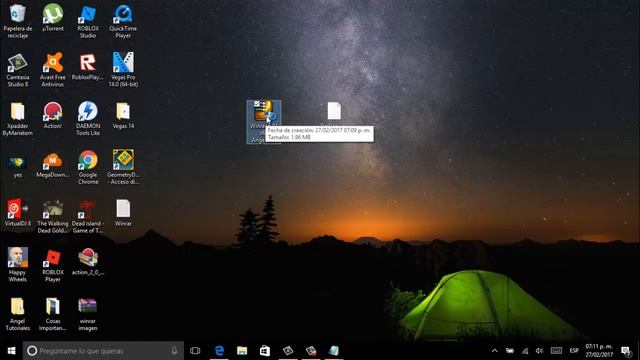Open the volume control tray icon
This screenshot has width=640, height=360.
click(539, 351)
